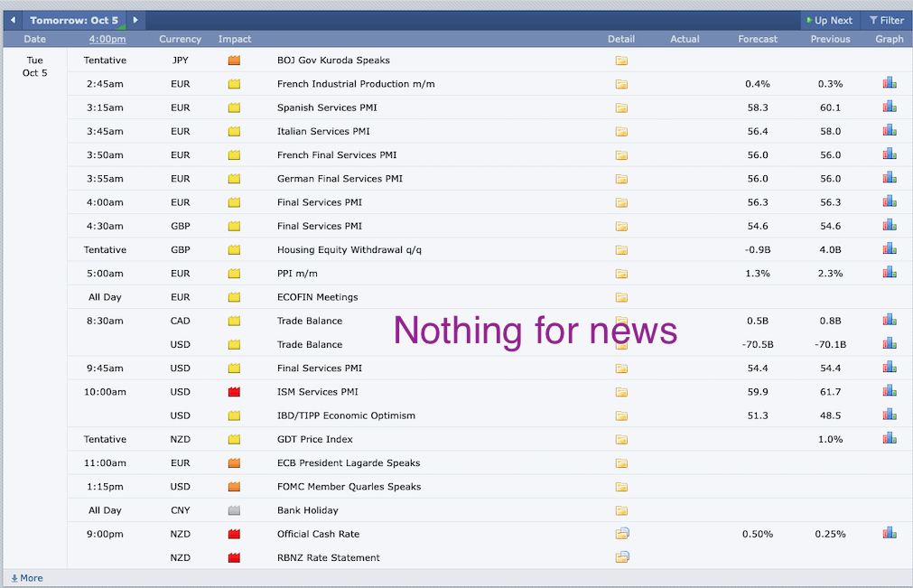
Task: Open detail folder for ECB President Lagarde Speaks
Action: [621, 463]
